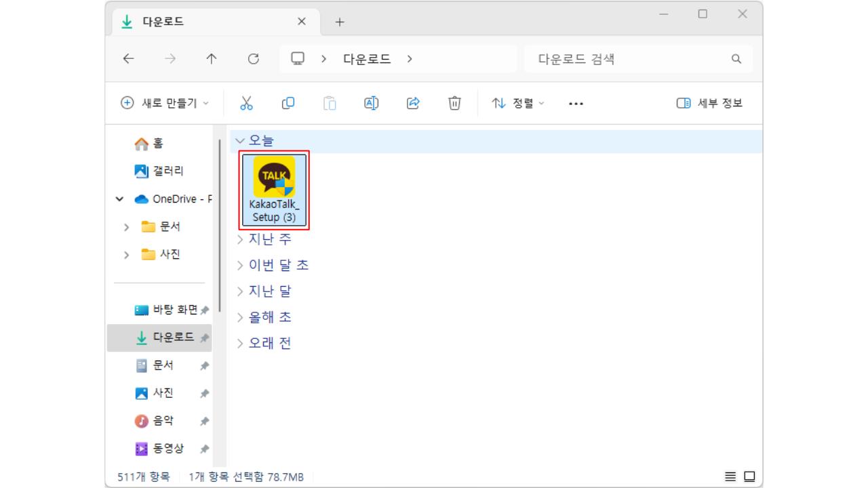This screenshot has width=868, height=488.
Task: Open the See more (...) toolbar button
Action: [575, 103]
